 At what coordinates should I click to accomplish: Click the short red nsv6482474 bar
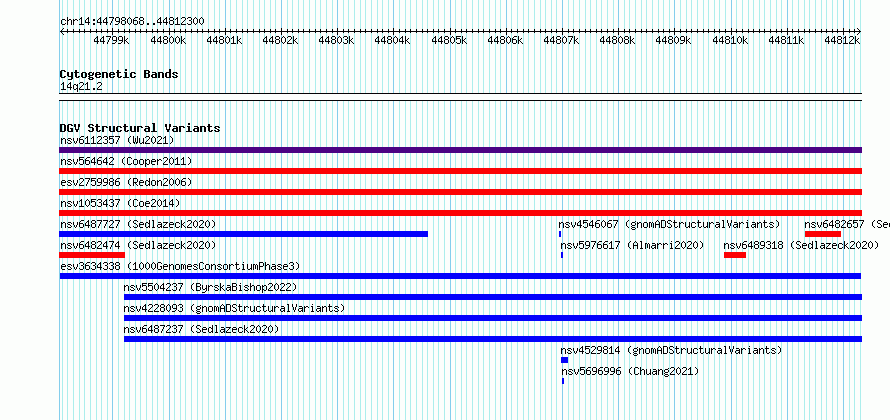click(x=92, y=255)
